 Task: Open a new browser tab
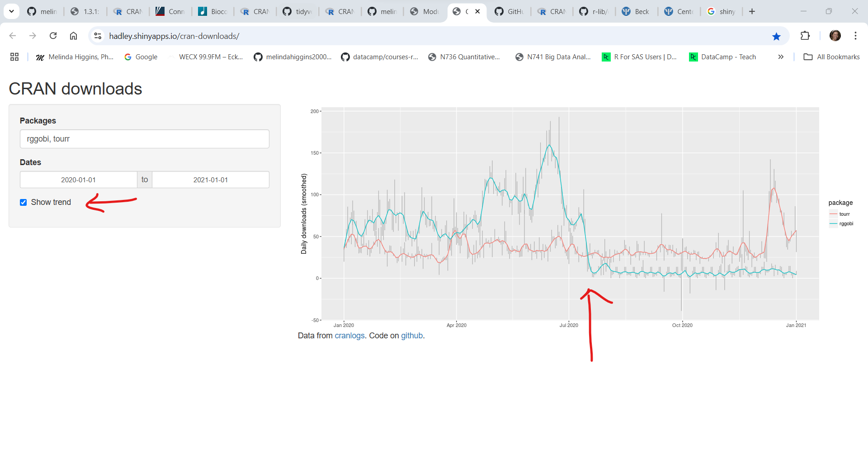pos(752,11)
